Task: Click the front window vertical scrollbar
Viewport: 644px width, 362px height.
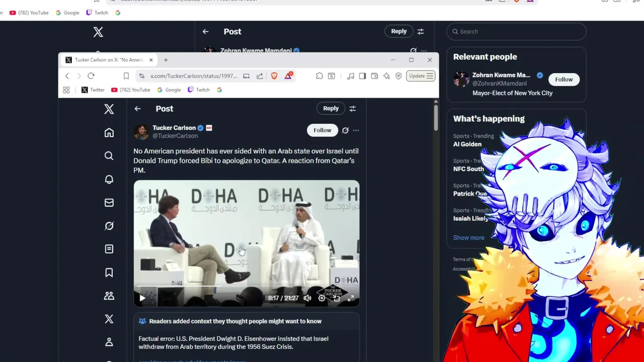Action: coord(436,118)
